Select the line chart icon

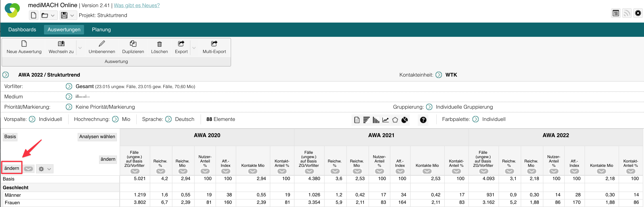pos(385,120)
